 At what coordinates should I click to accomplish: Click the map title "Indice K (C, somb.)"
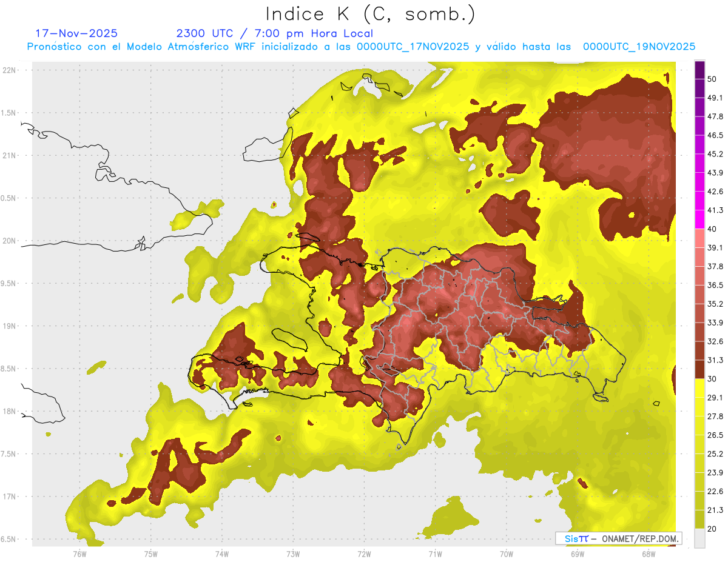(371, 15)
